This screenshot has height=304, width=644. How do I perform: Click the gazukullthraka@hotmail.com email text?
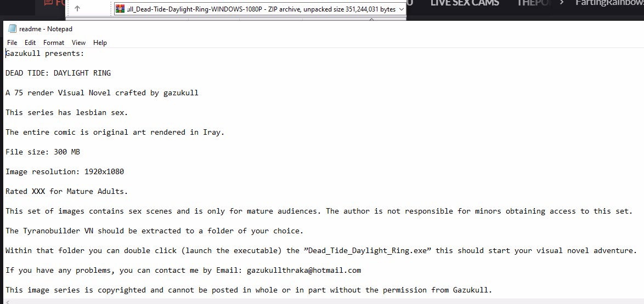coord(304,271)
